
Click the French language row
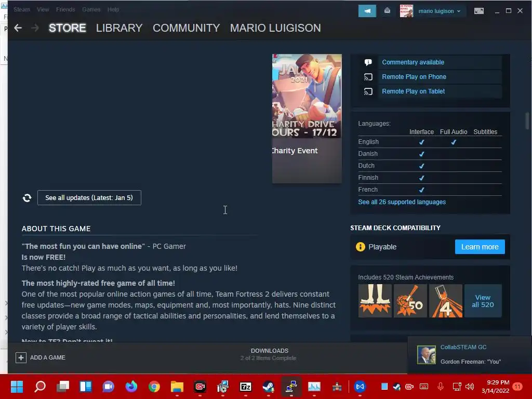pos(430,190)
